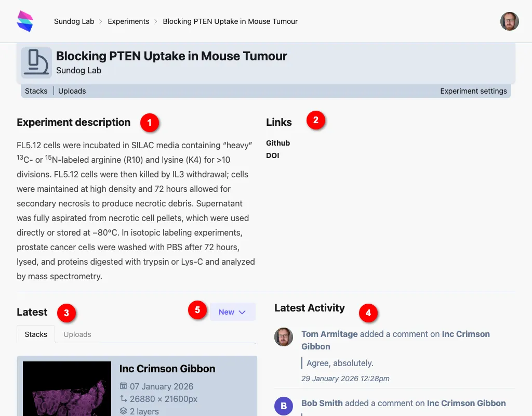Navigate to Sundog Lab via breadcrumb
The image size is (532, 416).
pyautogui.click(x=74, y=21)
